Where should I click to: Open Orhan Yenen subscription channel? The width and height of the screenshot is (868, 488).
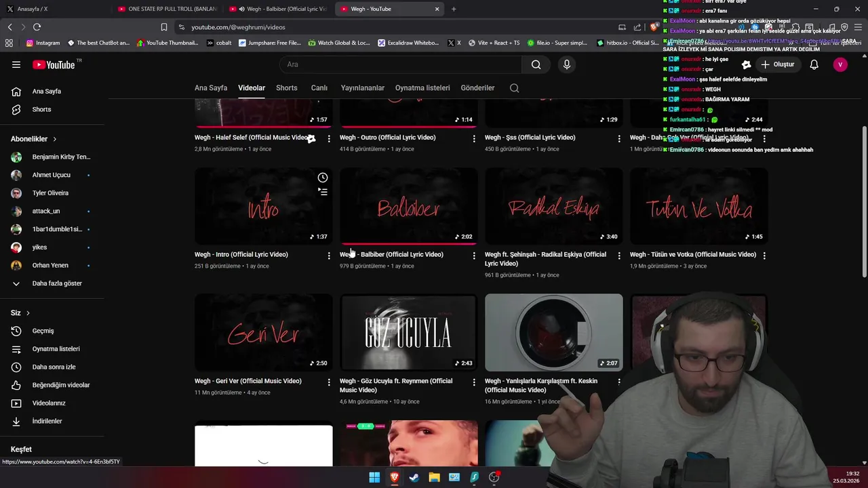(52, 265)
